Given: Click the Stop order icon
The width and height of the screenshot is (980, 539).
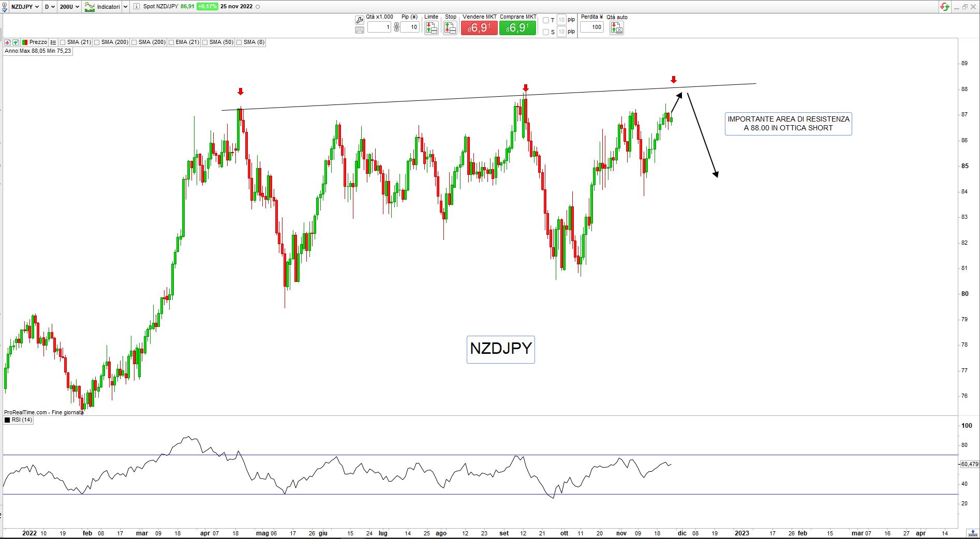Looking at the screenshot, I should pos(450,28).
